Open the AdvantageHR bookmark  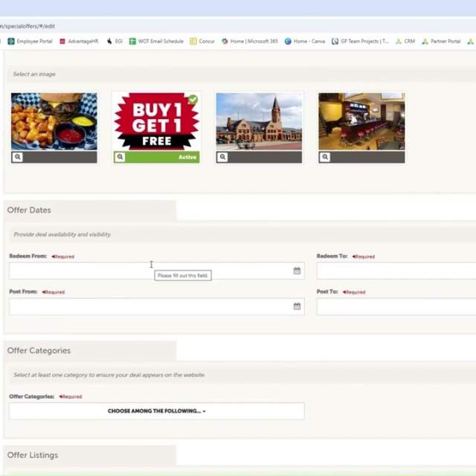[79, 42]
